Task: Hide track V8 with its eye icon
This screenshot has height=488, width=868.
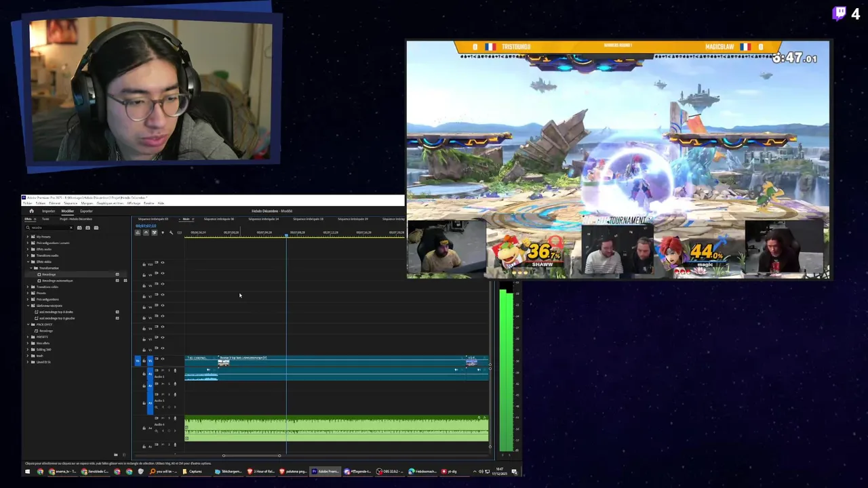Action: (163, 284)
